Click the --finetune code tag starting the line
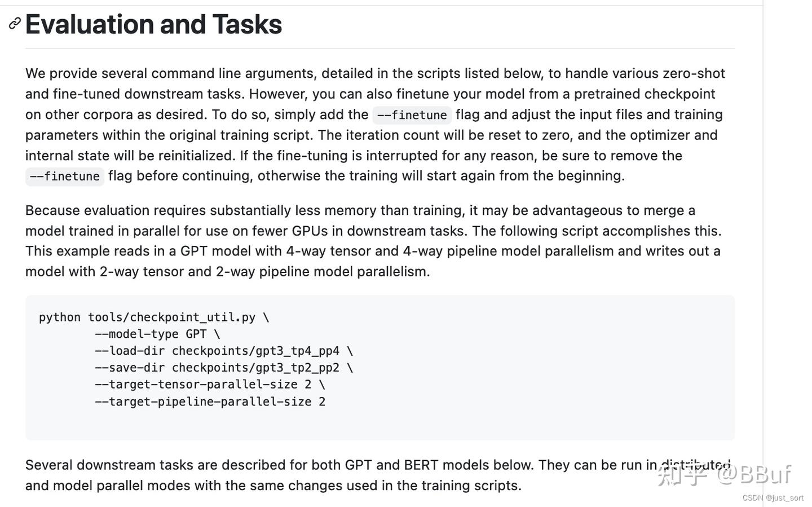This screenshot has height=507, width=812. click(x=65, y=177)
